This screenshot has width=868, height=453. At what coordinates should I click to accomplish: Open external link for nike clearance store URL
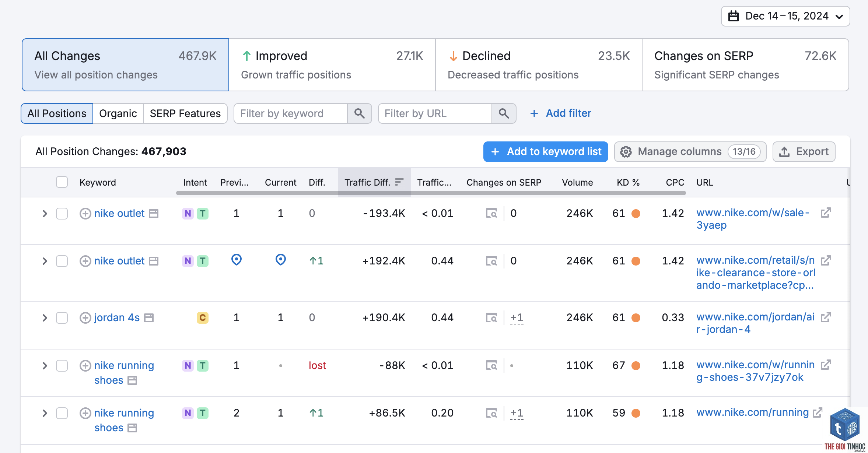pyautogui.click(x=826, y=260)
